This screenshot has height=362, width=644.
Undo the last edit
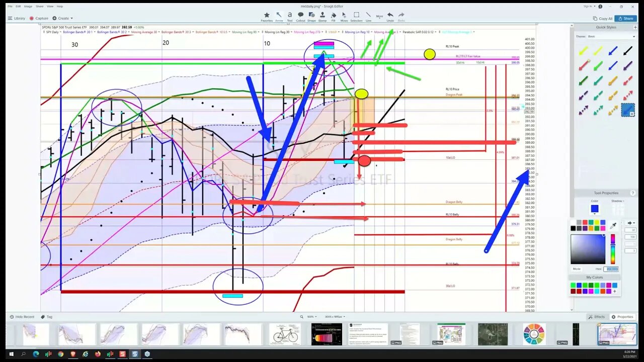(x=390, y=17)
